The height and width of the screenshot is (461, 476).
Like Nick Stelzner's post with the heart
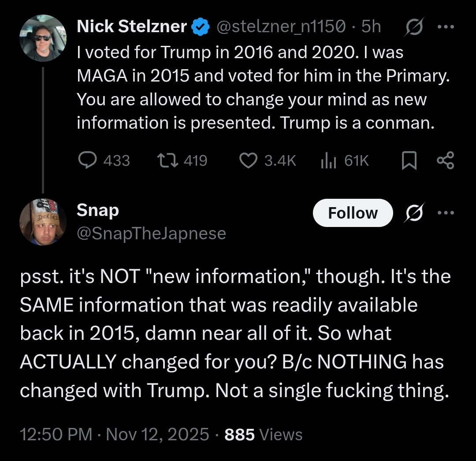click(248, 160)
